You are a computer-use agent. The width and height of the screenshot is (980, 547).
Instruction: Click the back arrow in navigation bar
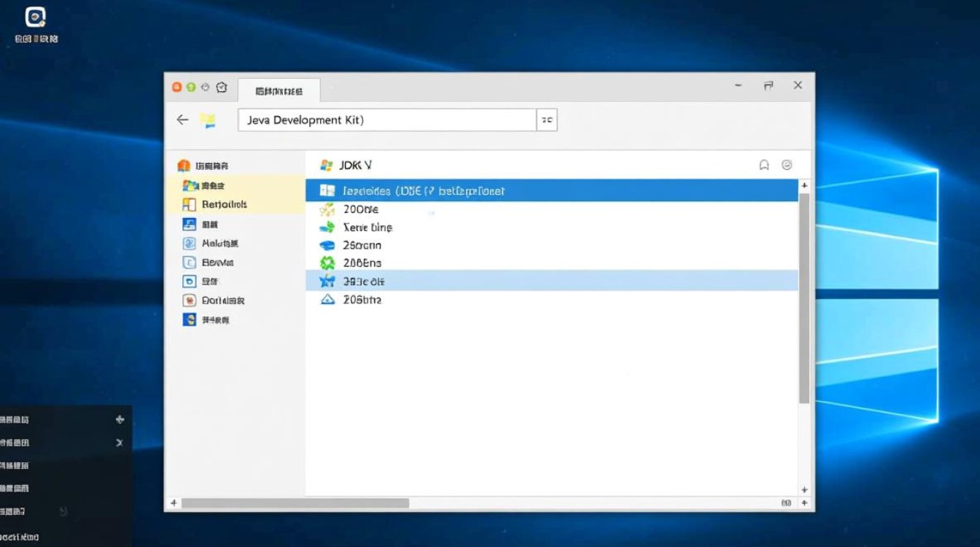click(182, 120)
